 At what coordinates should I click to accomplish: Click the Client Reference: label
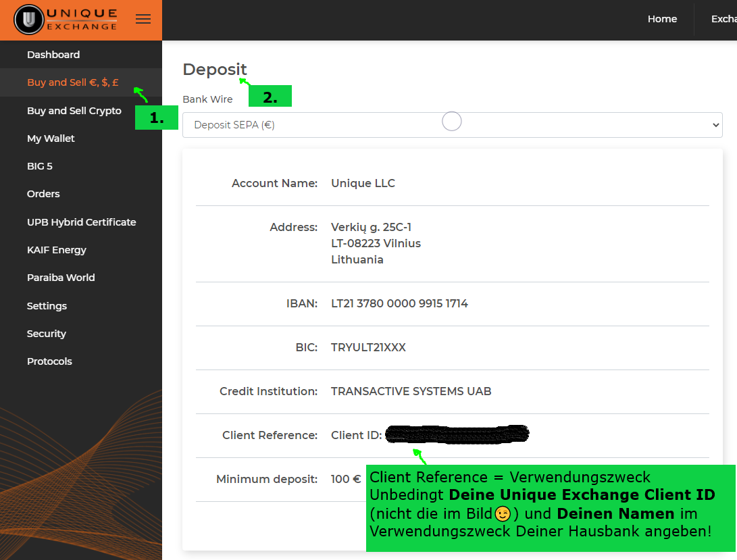[270, 435]
